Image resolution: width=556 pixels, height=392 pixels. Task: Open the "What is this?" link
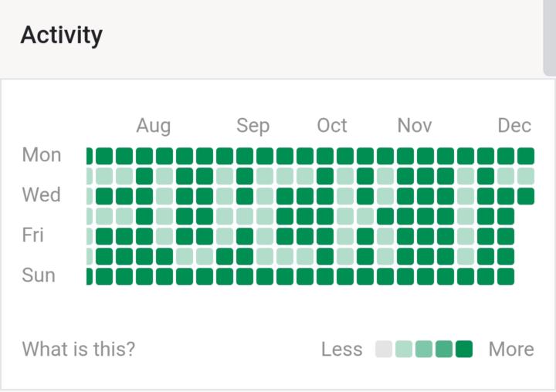point(79,350)
